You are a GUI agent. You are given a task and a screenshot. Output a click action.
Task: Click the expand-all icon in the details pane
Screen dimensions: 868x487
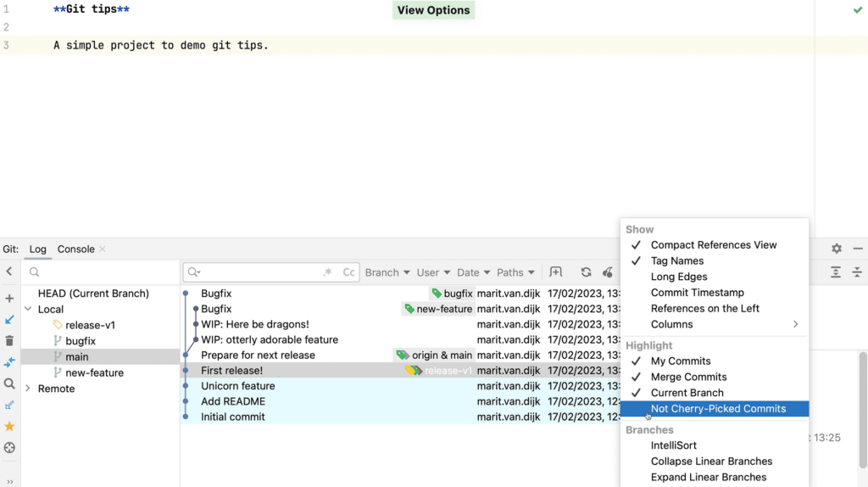[836, 272]
